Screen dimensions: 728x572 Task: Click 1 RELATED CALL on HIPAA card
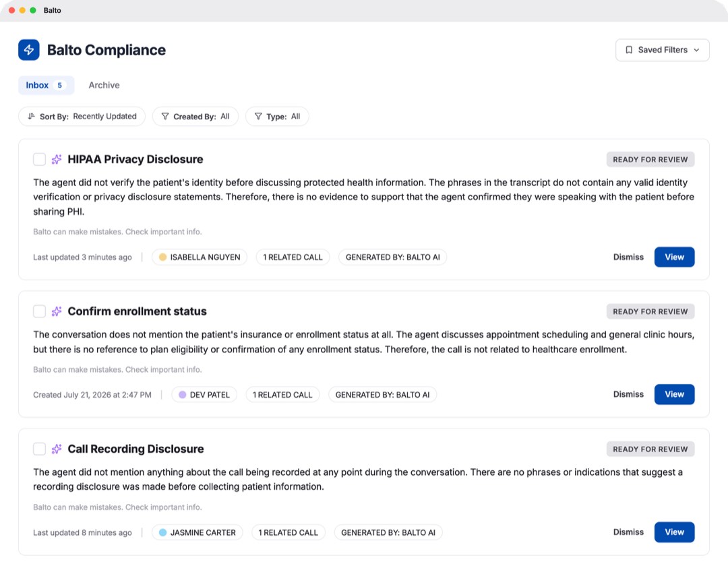pos(293,257)
